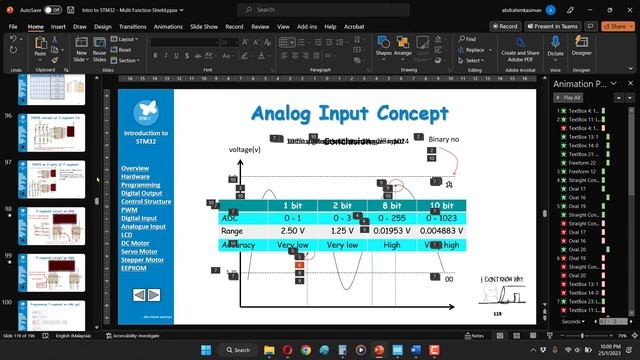Open the Seconds dropdown in Animation Pane
The width and height of the screenshot is (640, 360).
pos(573,322)
